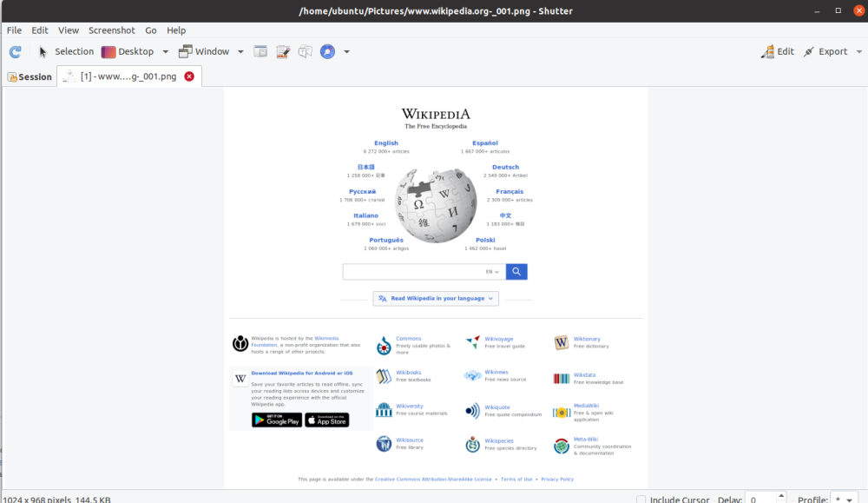Expand the Window capture dropdown
This screenshot has height=503, width=868.
(x=240, y=51)
